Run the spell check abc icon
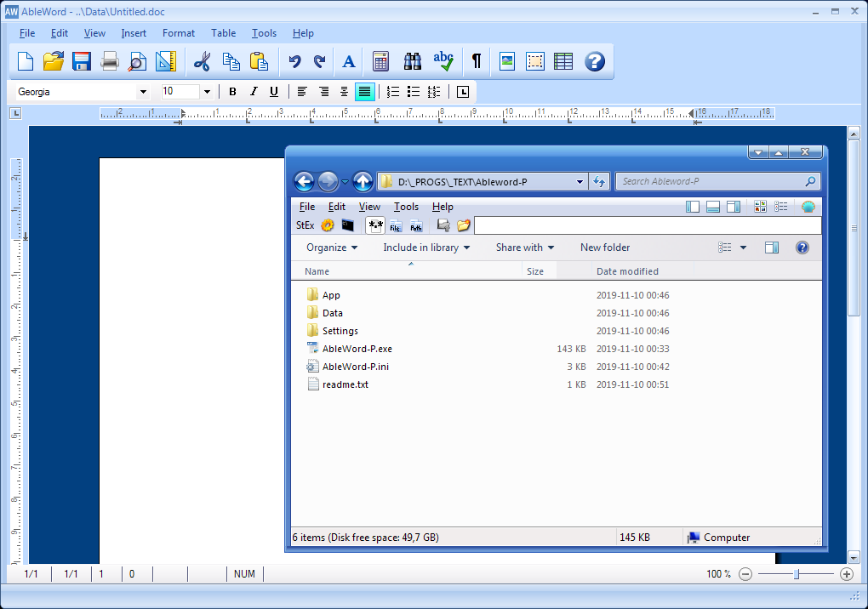Viewport: 868px width, 609px height. pyautogui.click(x=443, y=61)
